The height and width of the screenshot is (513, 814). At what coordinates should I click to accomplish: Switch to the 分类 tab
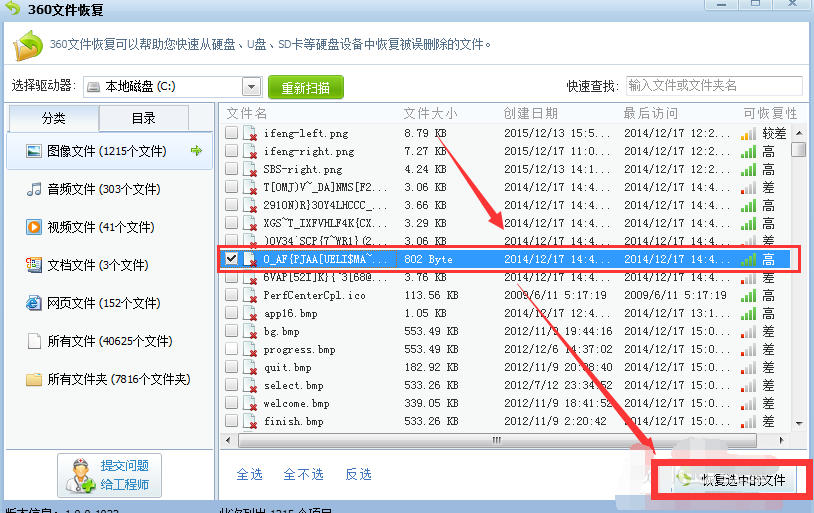tap(53, 118)
